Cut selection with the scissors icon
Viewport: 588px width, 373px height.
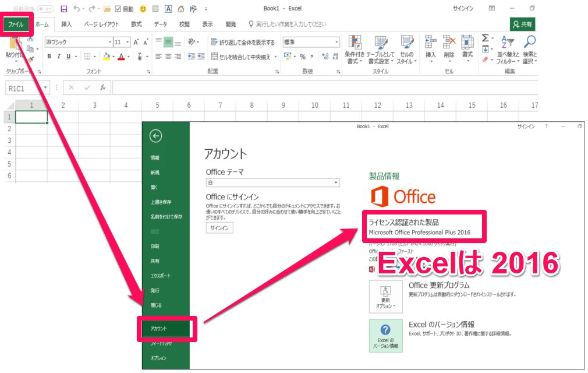coord(30,39)
